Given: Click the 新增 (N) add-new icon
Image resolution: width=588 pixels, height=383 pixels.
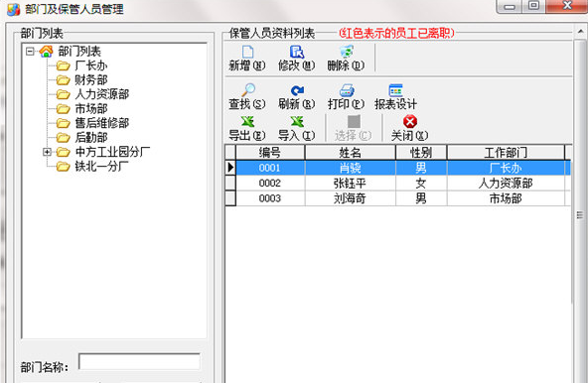Looking at the screenshot, I should click(247, 52).
